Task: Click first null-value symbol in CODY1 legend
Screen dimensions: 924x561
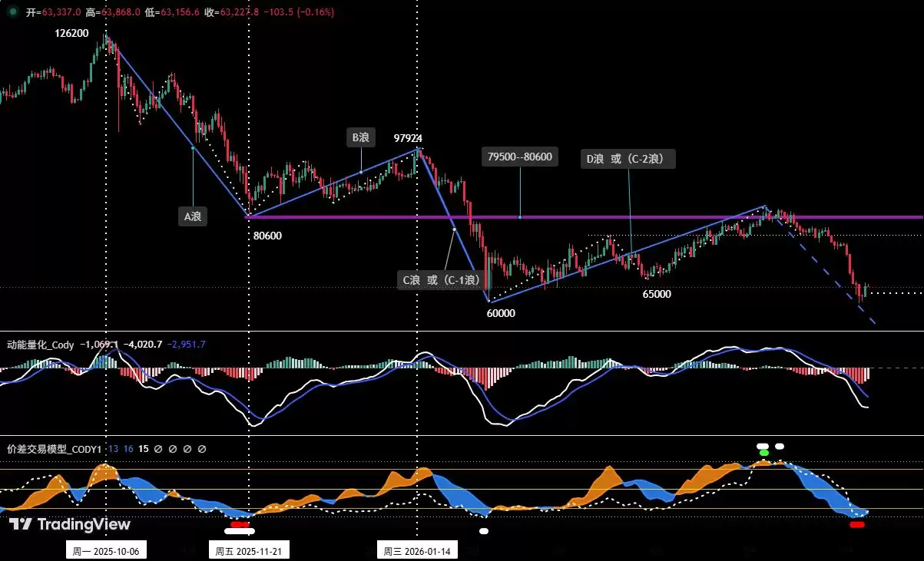Action: (157, 449)
